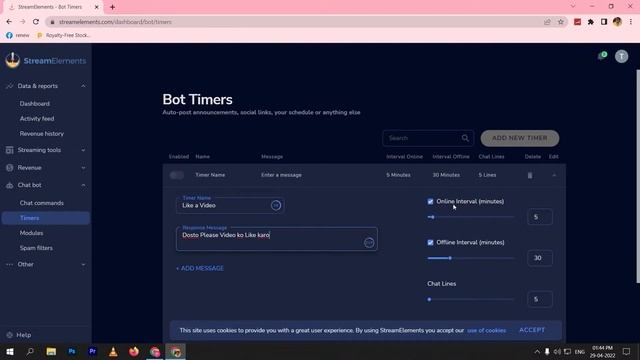Bookmark this page with star icon
Screen dimensions: 640x360
(x=561, y=22)
